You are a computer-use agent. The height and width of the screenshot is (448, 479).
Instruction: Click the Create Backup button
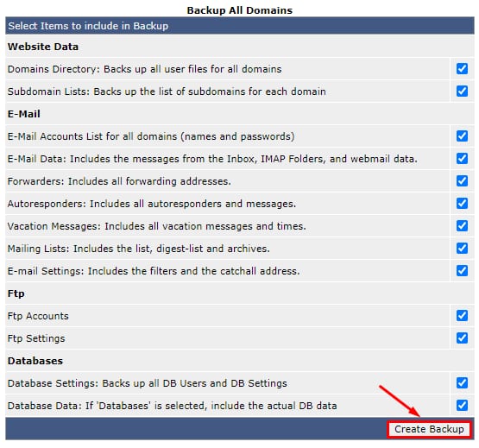(x=429, y=429)
